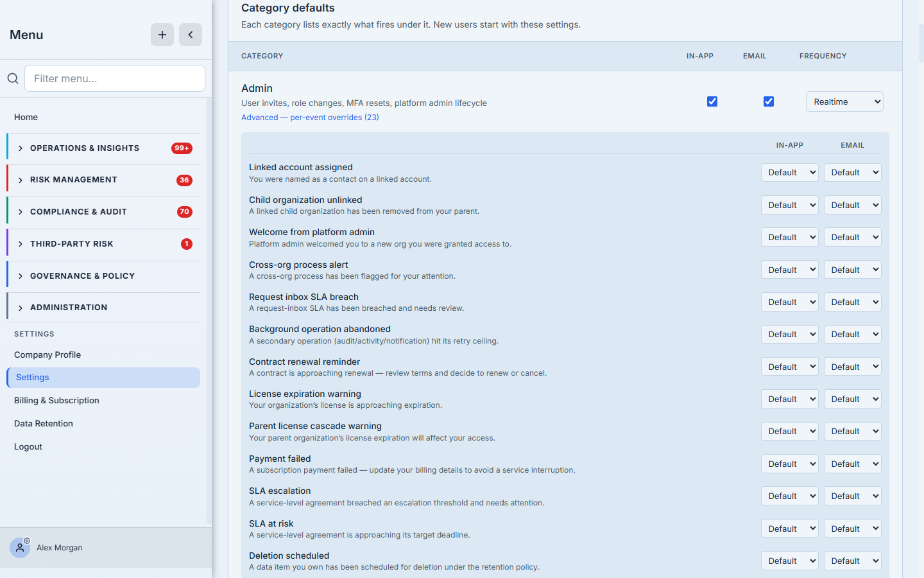924x578 pixels.
Task: Click the Admin category title
Action: [257, 88]
